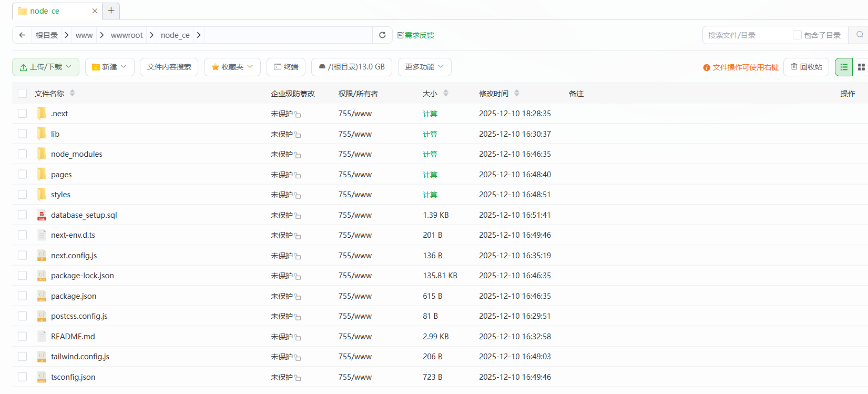The image size is (868, 394).
Task: Click the 文件内容搜索 button
Action: click(x=169, y=67)
